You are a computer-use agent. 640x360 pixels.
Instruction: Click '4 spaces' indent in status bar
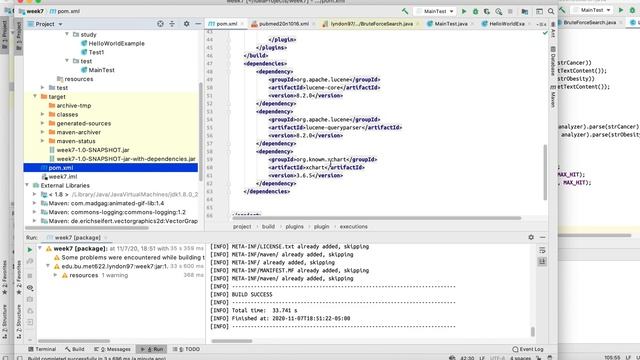[x=520, y=358]
